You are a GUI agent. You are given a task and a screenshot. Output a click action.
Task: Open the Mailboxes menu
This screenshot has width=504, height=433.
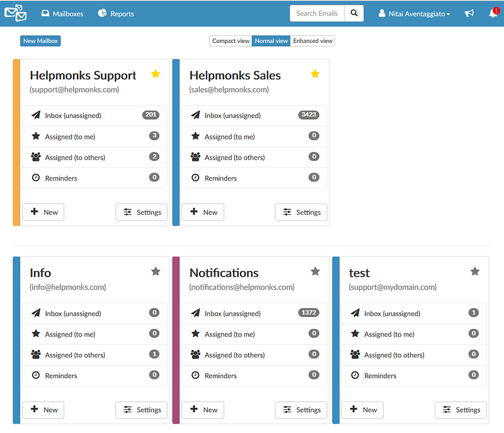62,13
